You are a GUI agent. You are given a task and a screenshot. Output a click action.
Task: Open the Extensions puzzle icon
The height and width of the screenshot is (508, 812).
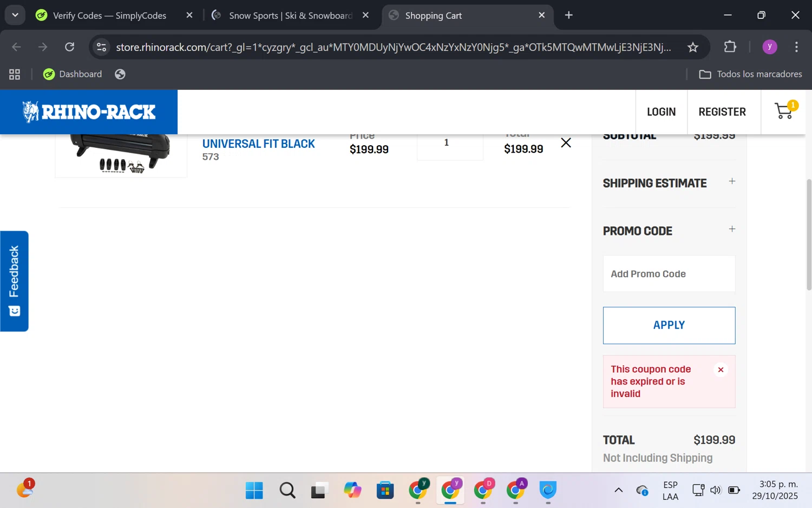click(x=730, y=47)
